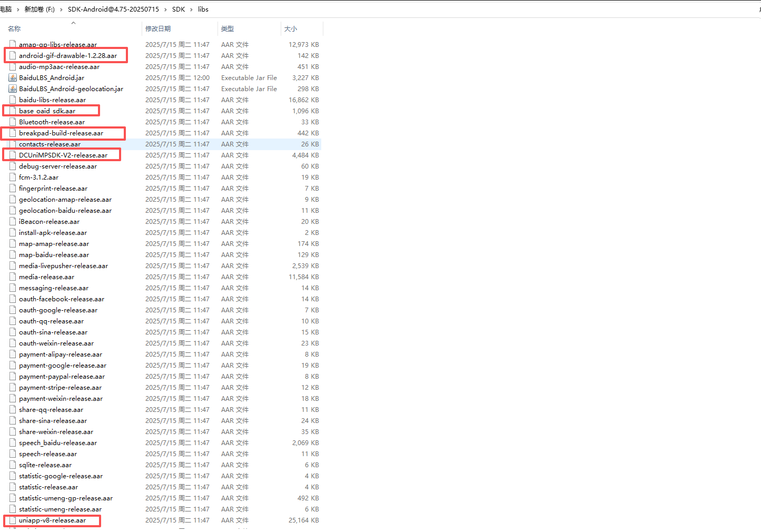Select the file payment-stripe-release.aar

pos(60,388)
